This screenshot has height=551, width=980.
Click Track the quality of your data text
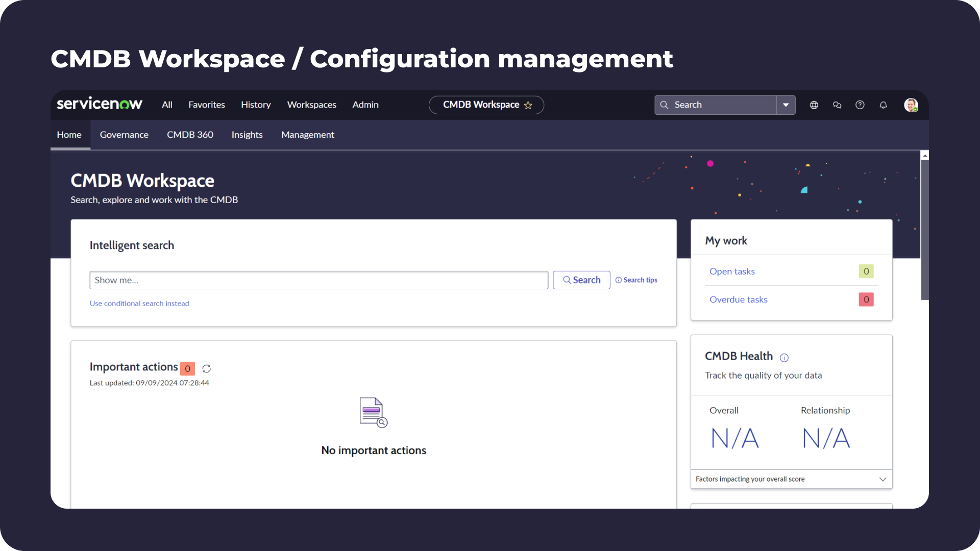763,375
